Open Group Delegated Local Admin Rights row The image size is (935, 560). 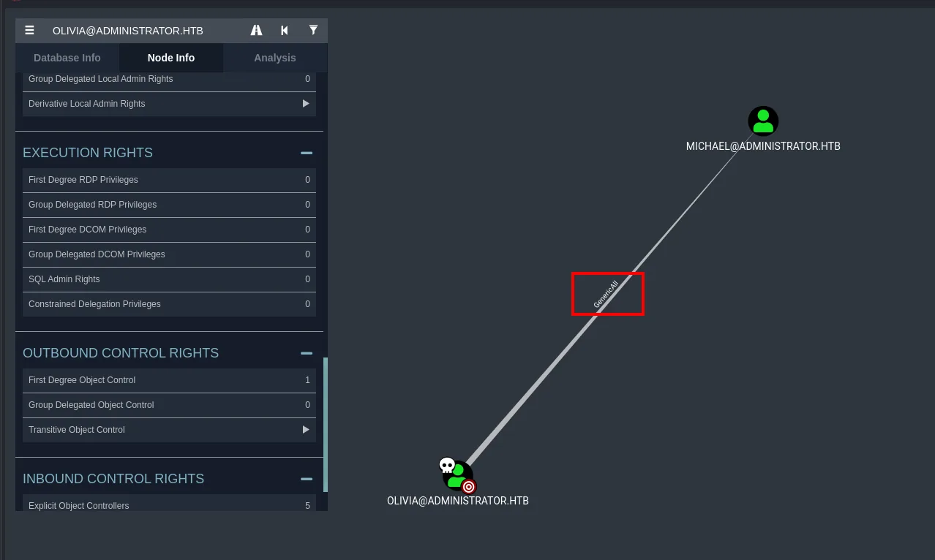click(x=169, y=79)
